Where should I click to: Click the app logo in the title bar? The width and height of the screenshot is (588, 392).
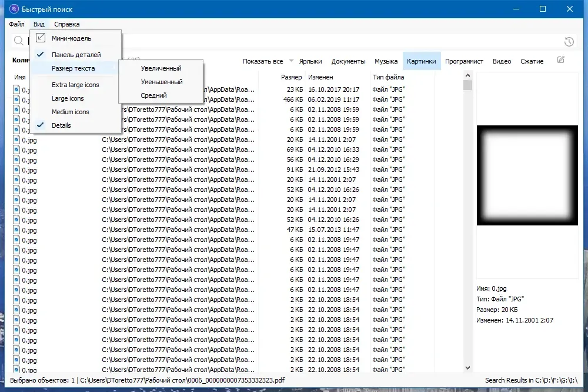point(14,9)
